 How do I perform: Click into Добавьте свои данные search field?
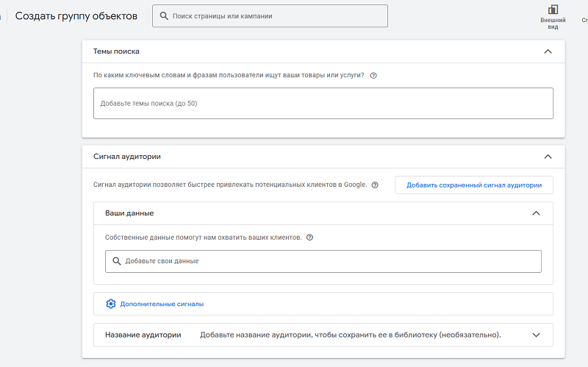click(x=323, y=261)
